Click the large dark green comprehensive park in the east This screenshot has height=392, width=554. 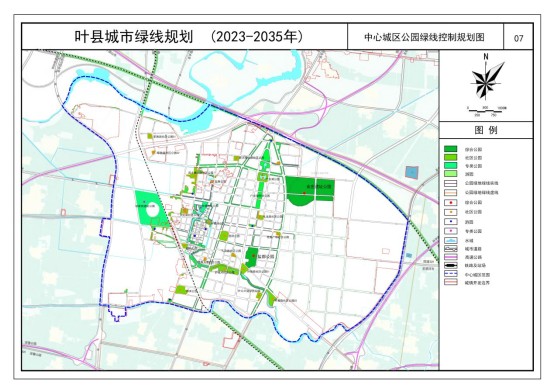(310, 191)
